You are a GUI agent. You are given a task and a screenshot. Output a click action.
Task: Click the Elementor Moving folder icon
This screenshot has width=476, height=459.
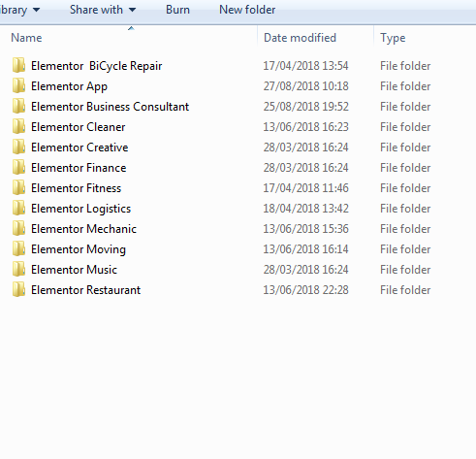coord(18,248)
